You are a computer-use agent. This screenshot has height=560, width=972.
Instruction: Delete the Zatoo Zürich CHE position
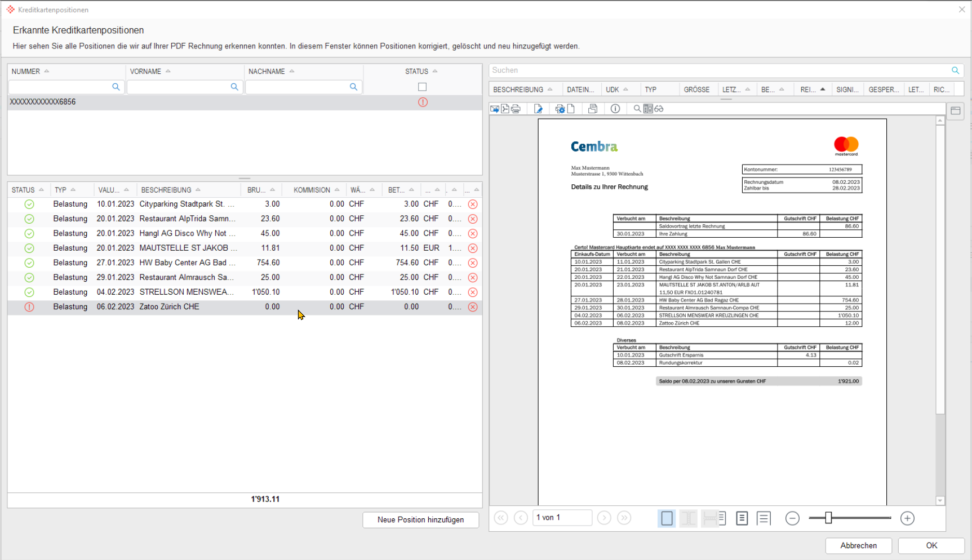pos(473,307)
